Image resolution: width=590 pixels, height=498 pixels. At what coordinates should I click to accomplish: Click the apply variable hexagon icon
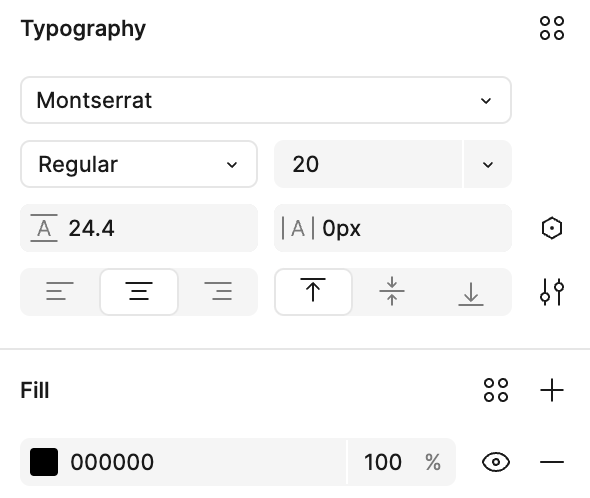click(x=552, y=228)
